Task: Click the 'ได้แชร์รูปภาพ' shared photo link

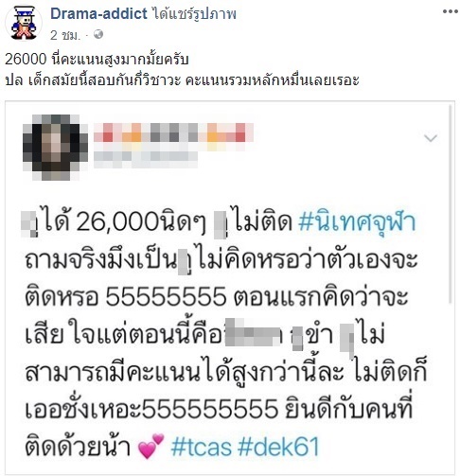Action: [193, 14]
